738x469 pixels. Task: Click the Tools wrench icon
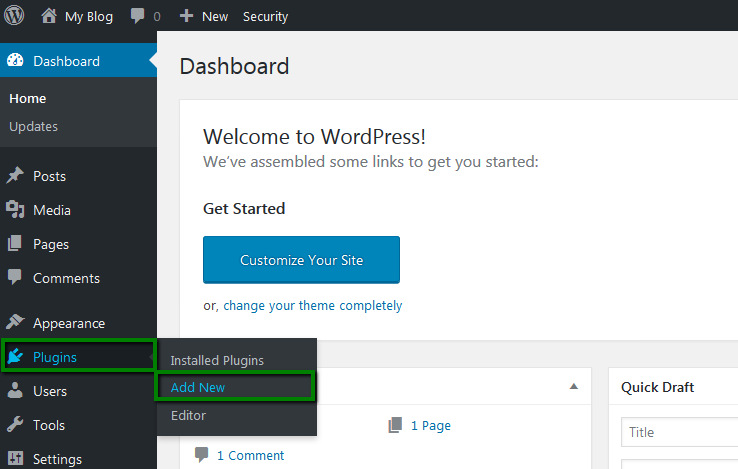click(15, 425)
